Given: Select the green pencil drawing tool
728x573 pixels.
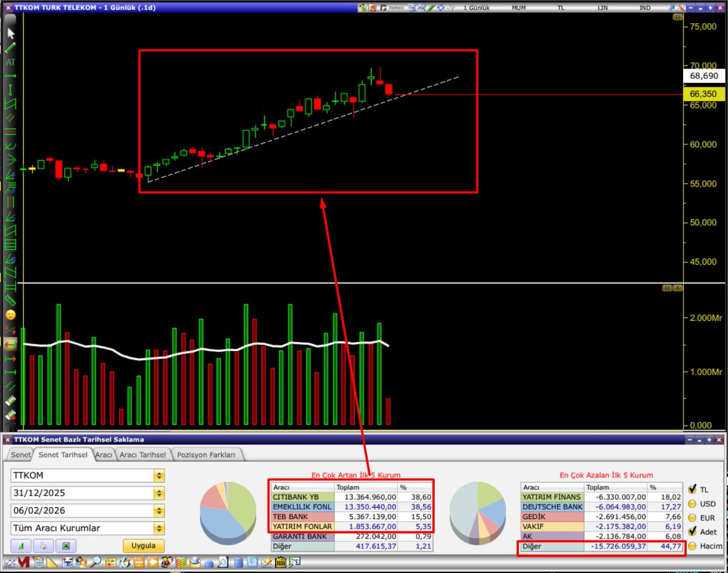Looking at the screenshot, I should pos(10,47).
